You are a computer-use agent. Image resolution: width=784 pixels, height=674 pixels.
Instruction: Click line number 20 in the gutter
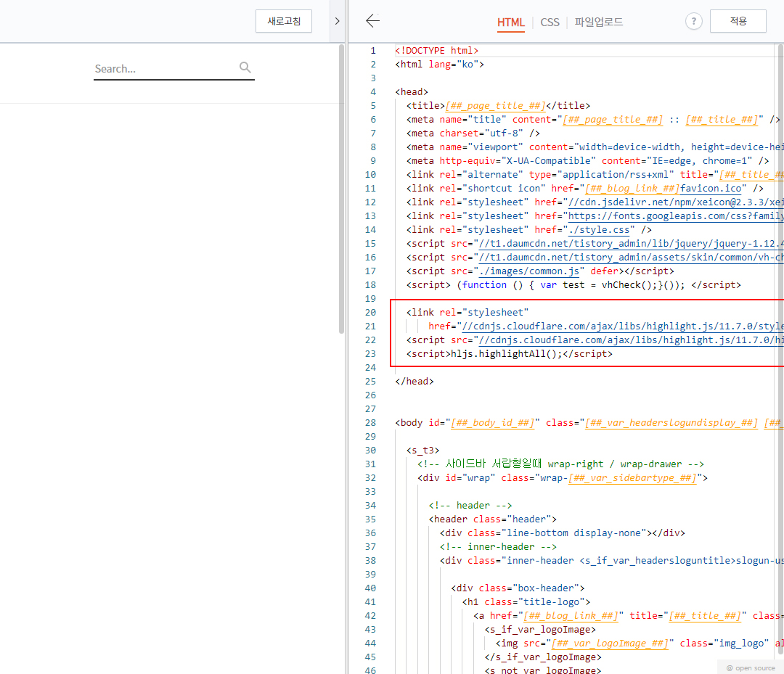point(370,312)
